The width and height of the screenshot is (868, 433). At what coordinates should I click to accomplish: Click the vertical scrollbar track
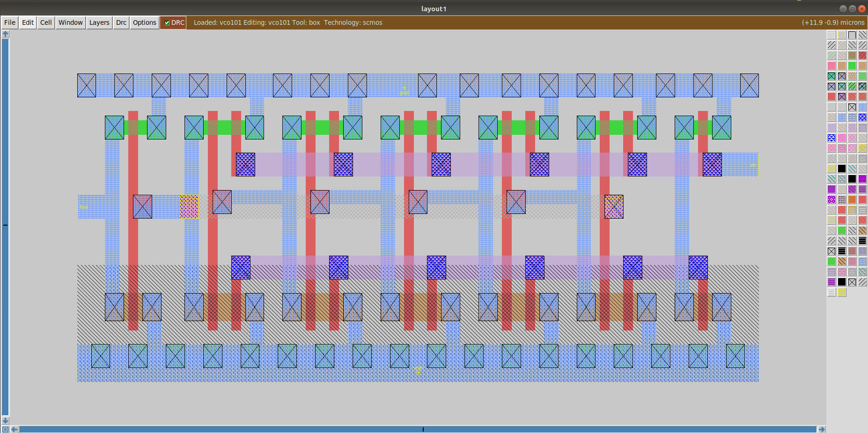click(x=6, y=227)
